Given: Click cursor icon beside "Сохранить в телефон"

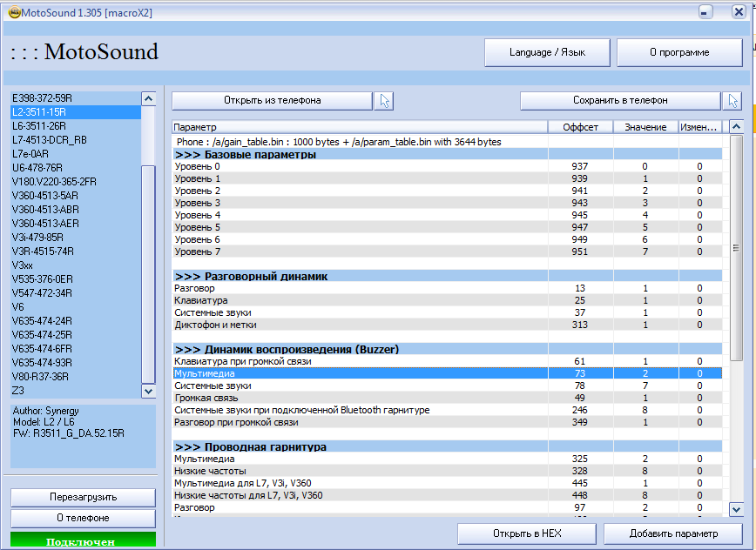Looking at the screenshot, I should (x=732, y=101).
